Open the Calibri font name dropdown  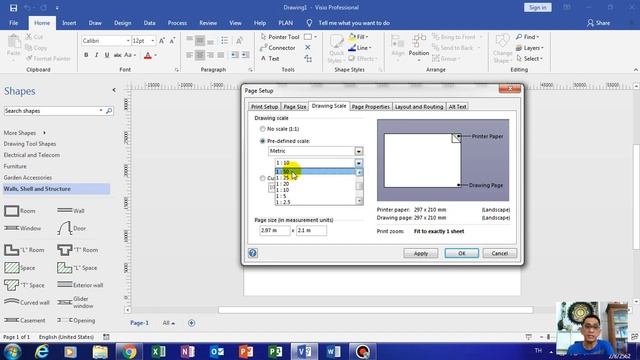pyautogui.click(x=128, y=41)
